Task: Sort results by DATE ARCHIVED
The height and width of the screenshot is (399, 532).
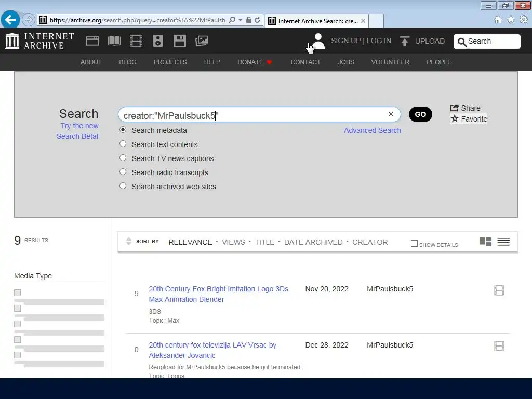Action: (x=313, y=242)
